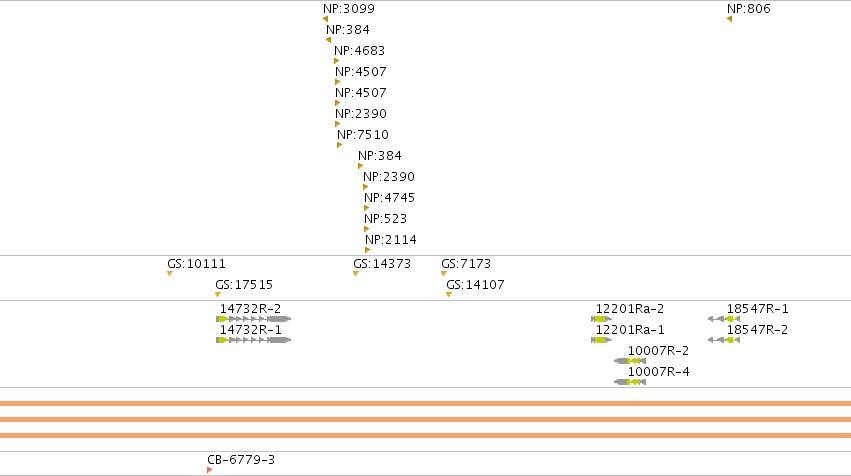Select the NP:4683 feature label
The height and width of the screenshot is (476, 851).
click(x=359, y=50)
